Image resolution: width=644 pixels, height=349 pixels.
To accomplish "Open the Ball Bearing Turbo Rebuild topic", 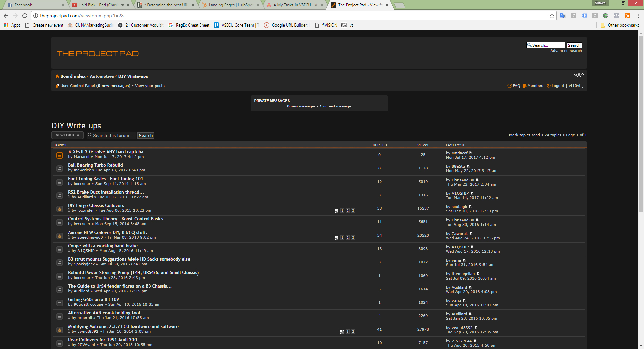I will 95,165.
